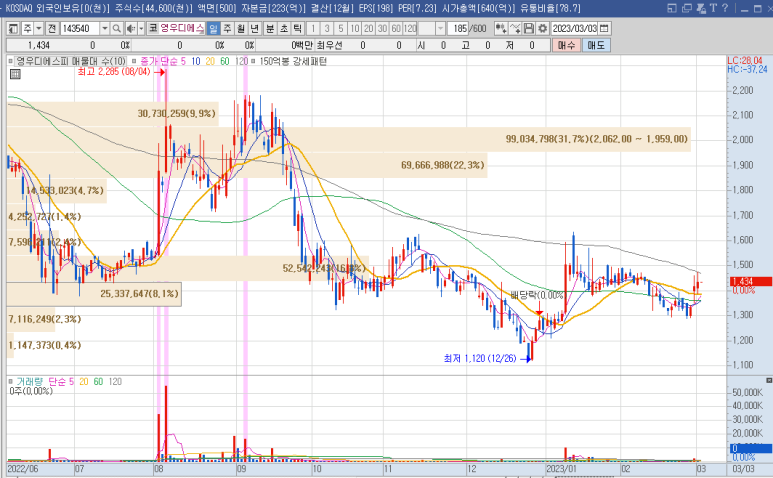The image size is (773, 478).
Task: Open the help question mark icon
Action: [725, 8]
